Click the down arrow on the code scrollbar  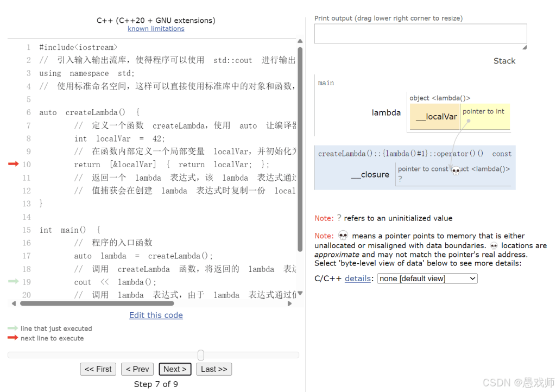coord(300,293)
